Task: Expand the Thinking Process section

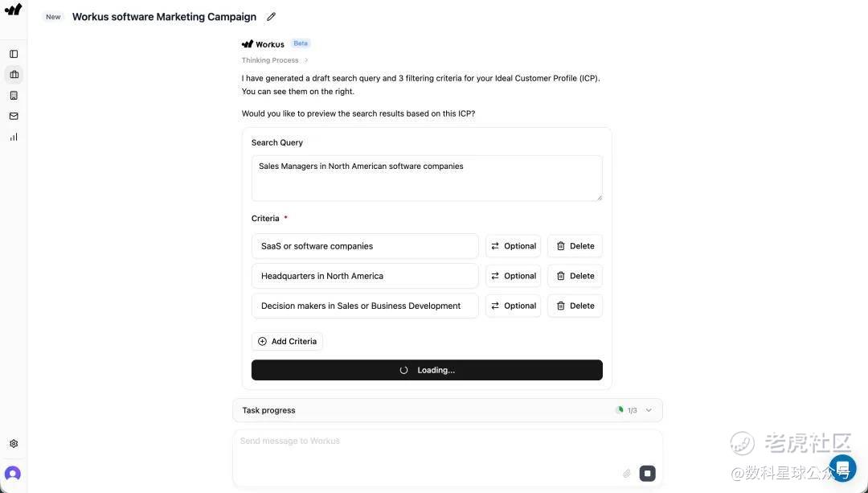Action: (275, 60)
